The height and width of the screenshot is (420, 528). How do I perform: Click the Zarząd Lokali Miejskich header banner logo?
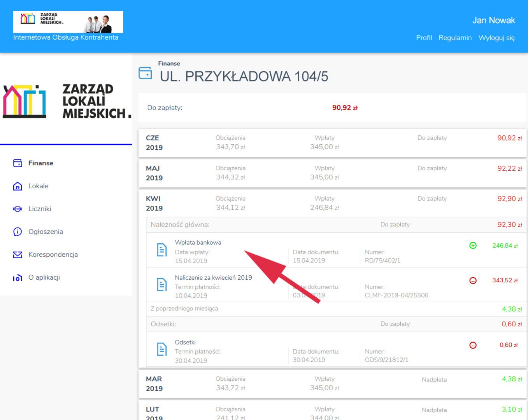pyautogui.click(x=68, y=22)
